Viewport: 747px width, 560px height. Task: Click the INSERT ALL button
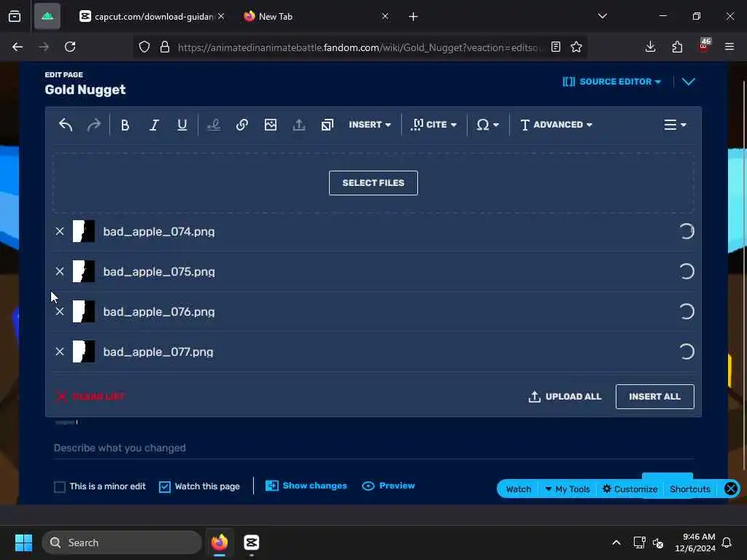pos(654,397)
